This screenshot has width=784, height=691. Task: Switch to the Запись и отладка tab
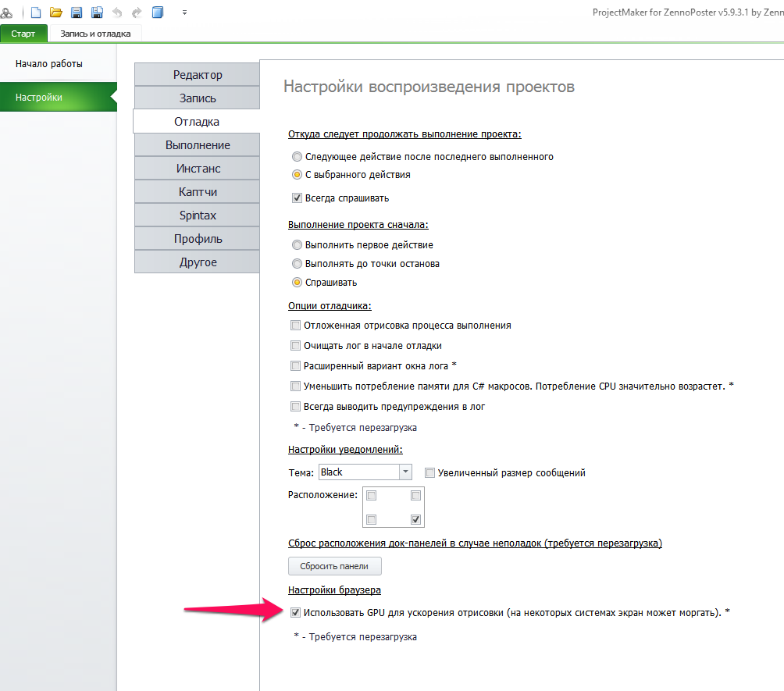95,34
